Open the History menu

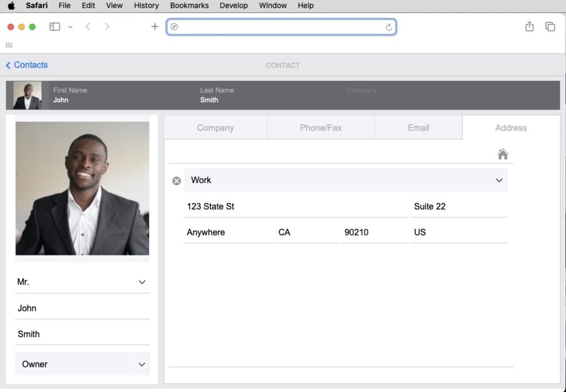point(146,6)
